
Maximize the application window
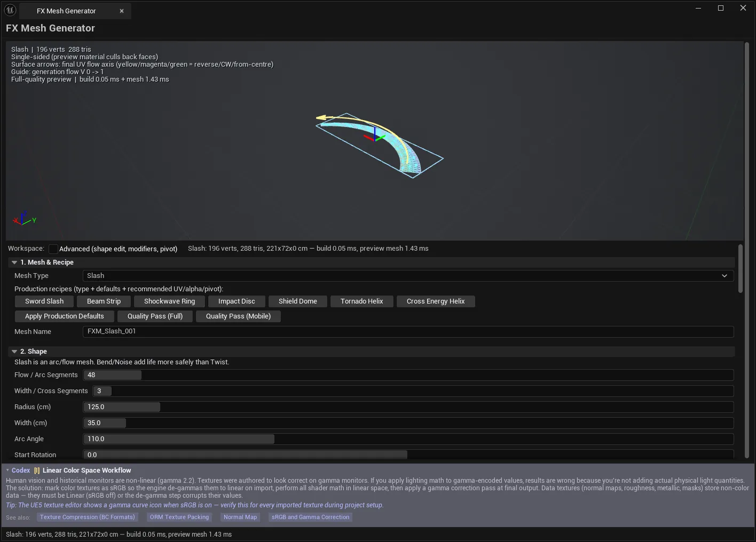(x=721, y=8)
